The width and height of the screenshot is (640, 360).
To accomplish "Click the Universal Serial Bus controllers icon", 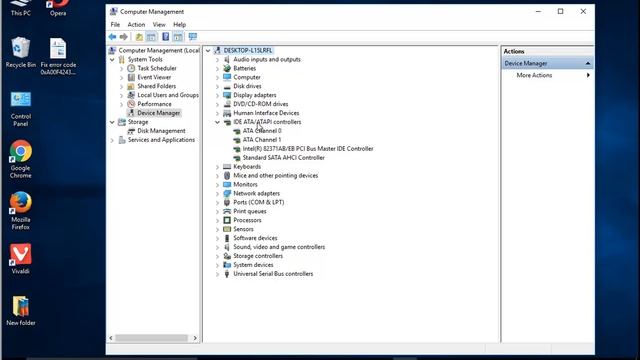I will (227, 274).
